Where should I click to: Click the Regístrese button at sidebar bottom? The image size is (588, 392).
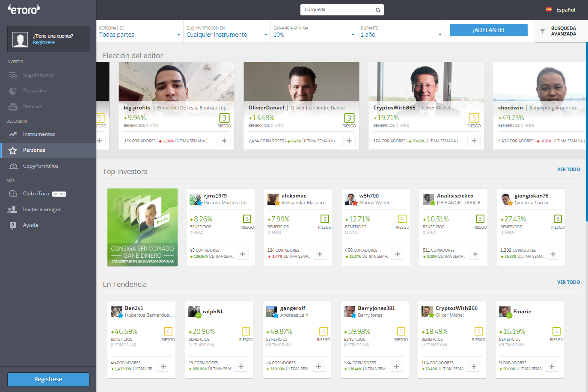(48, 379)
